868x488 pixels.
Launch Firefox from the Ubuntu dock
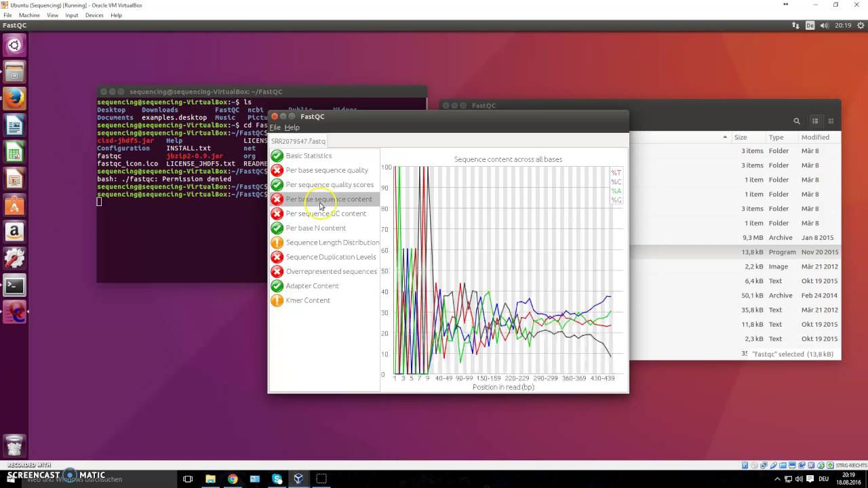[x=14, y=99]
